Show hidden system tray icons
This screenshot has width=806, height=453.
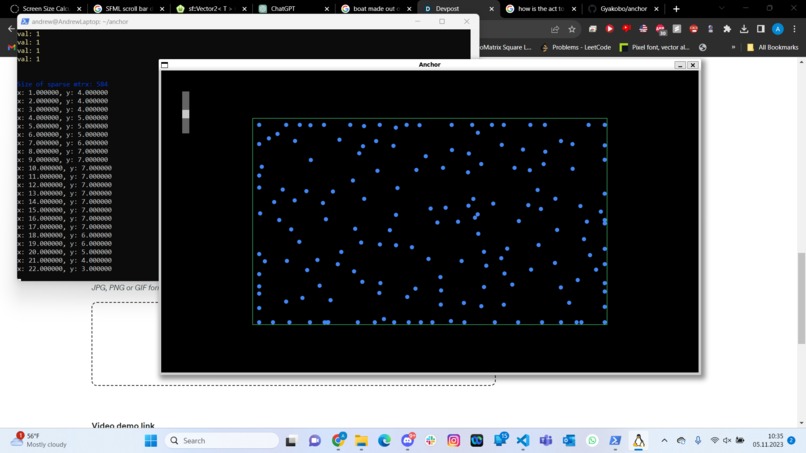(664, 441)
